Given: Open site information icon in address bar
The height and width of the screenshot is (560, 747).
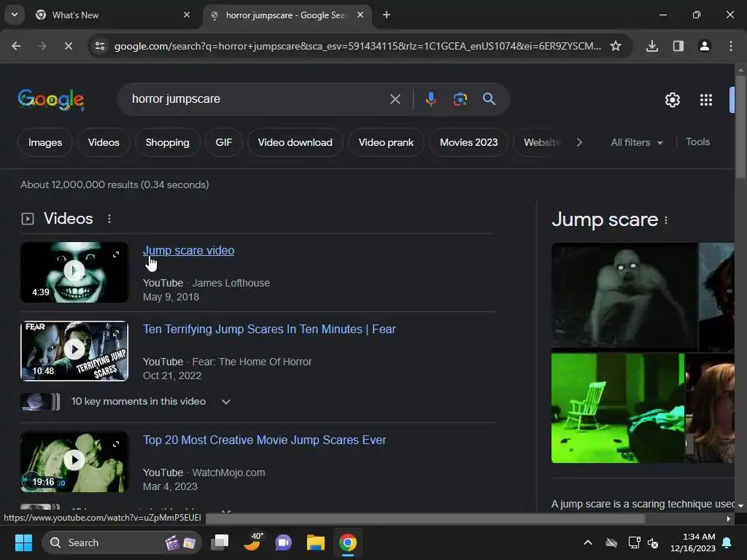Looking at the screenshot, I should (x=100, y=46).
